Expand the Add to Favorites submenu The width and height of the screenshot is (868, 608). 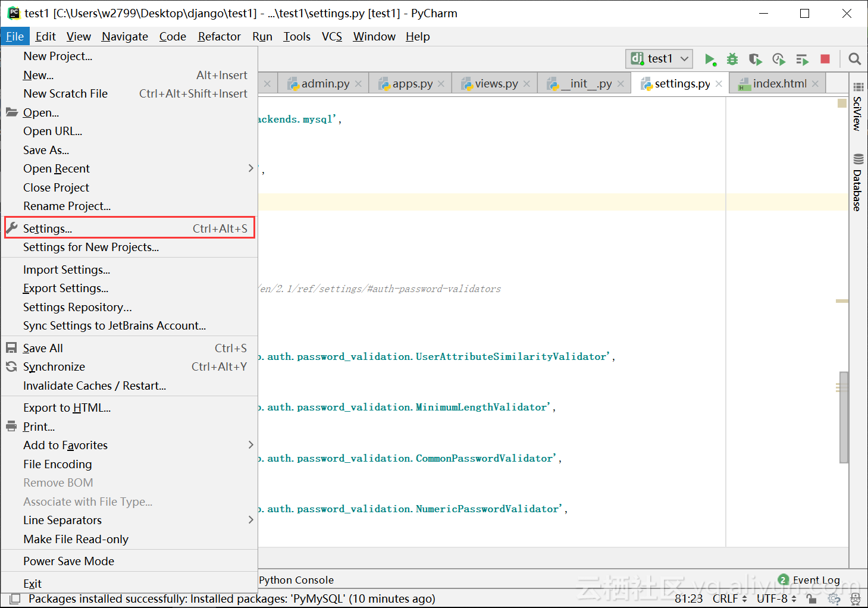130,445
